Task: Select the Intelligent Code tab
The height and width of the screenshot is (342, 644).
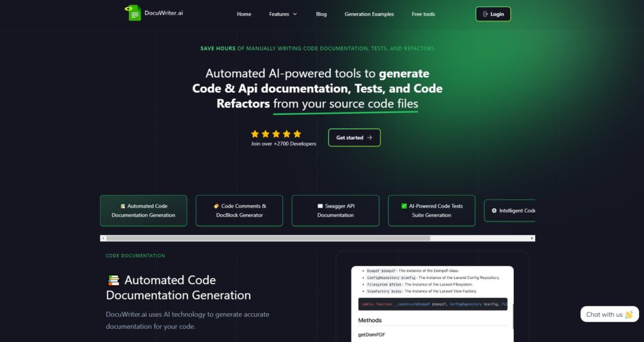Action: tap(509, 211)
